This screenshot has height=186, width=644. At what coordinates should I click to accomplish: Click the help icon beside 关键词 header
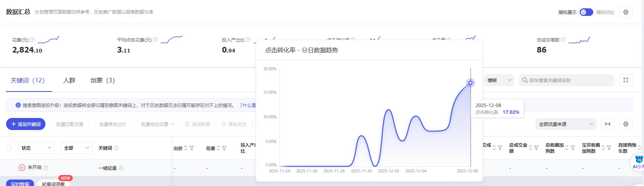[116, 148]
